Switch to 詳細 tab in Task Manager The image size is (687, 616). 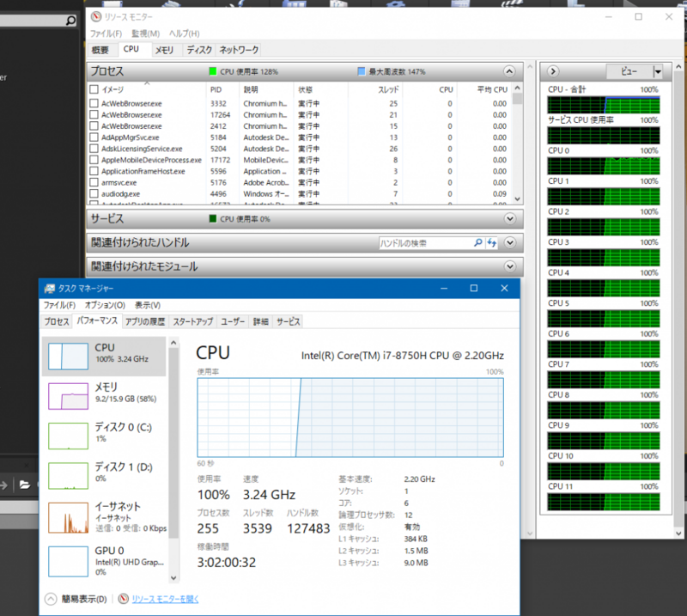pyautogui.click(x=261, y=321)
